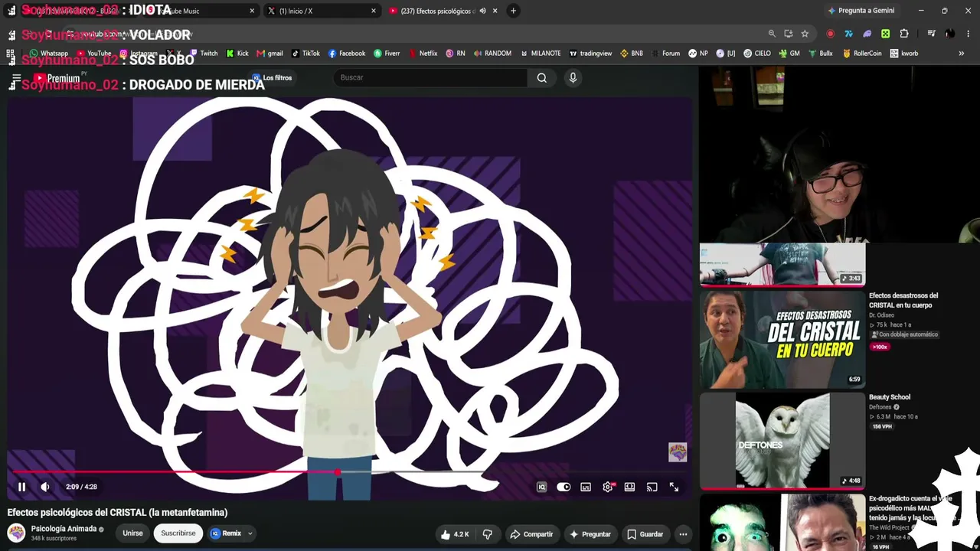980x551 pixels.
Task: Open the RANDOM bookmark folder
Action: click(x=492, y=54)
